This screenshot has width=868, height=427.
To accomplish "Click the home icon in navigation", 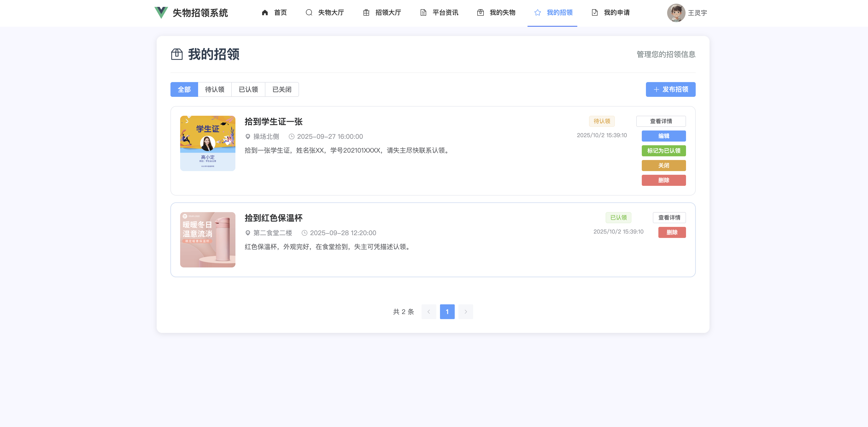I will pos(265,13).
